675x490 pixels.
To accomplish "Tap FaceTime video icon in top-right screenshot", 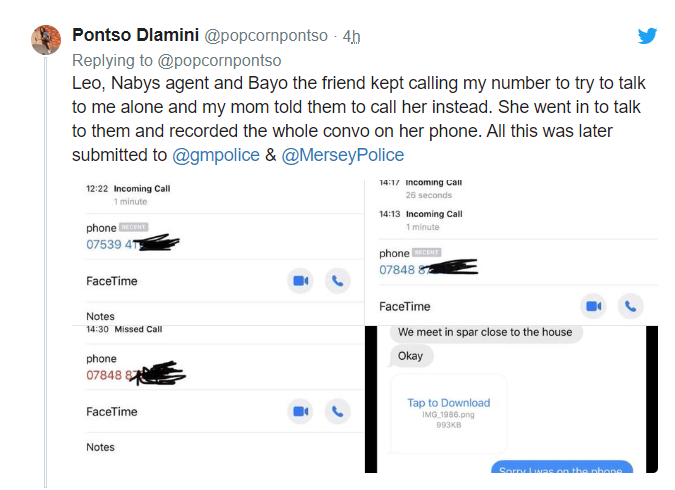I will [x=593, y=306].
